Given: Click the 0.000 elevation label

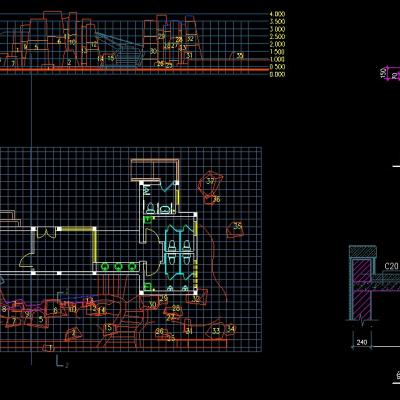Looking at the screenshot, I should point(277,74).
